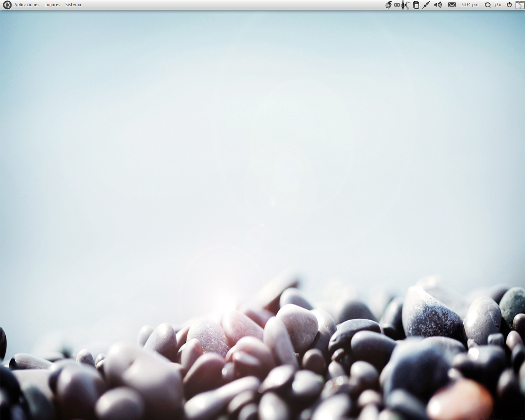Open the power session menu icon

coord(509,5)
